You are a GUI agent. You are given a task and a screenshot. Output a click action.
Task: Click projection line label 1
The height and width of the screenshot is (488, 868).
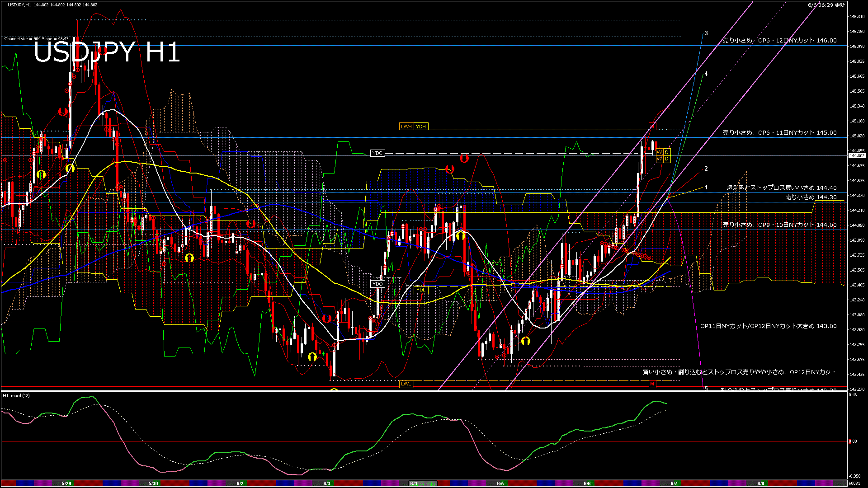point(706,187)
